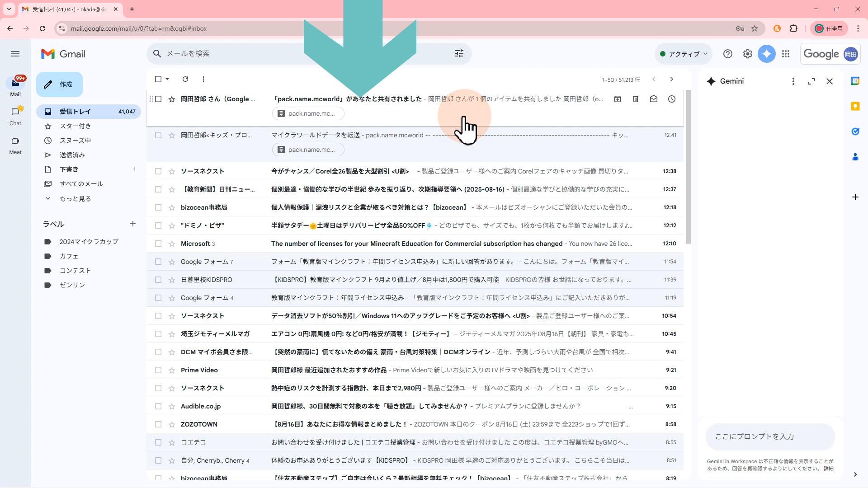Open the アクティブ status dropdown
868x488 pixels.
(684, 54)
